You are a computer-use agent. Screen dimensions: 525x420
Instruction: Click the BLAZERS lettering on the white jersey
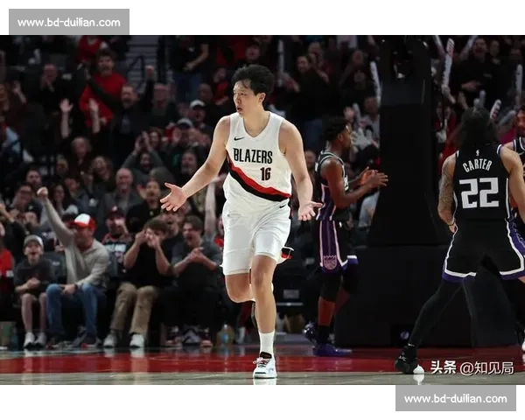(x=253, y=155)
